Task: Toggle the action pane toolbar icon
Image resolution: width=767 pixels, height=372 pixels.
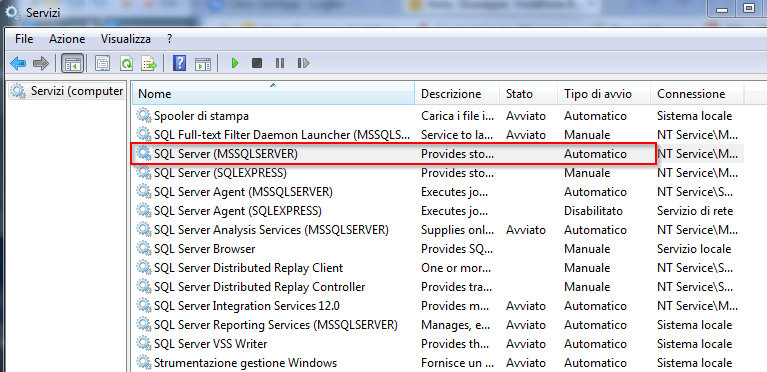Action: [x=203, y=63]
